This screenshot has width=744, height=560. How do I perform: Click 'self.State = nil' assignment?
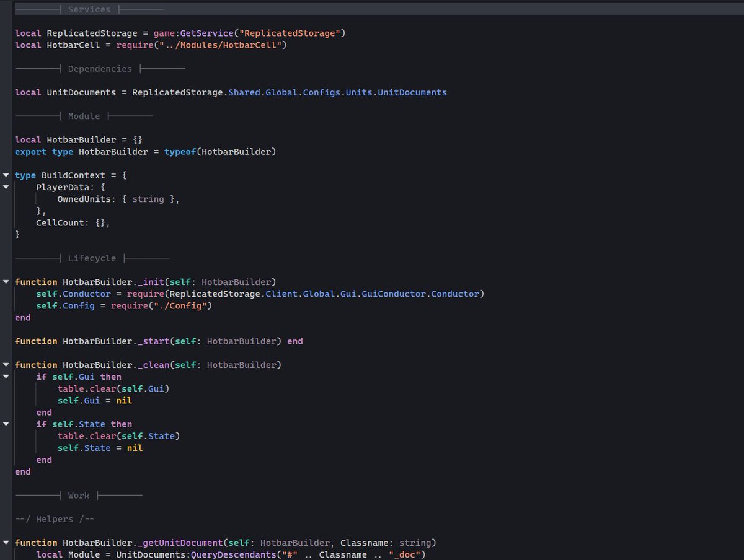coord(100,448)
